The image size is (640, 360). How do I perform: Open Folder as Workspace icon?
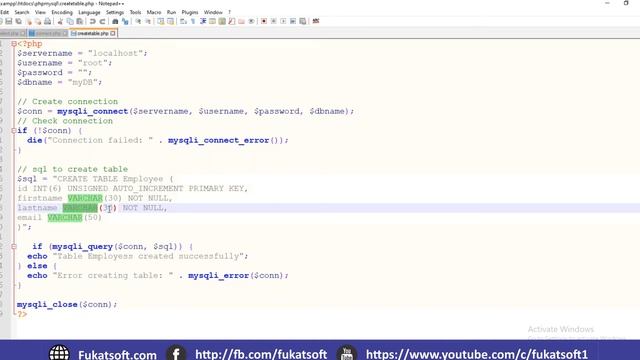click(242, 21)
